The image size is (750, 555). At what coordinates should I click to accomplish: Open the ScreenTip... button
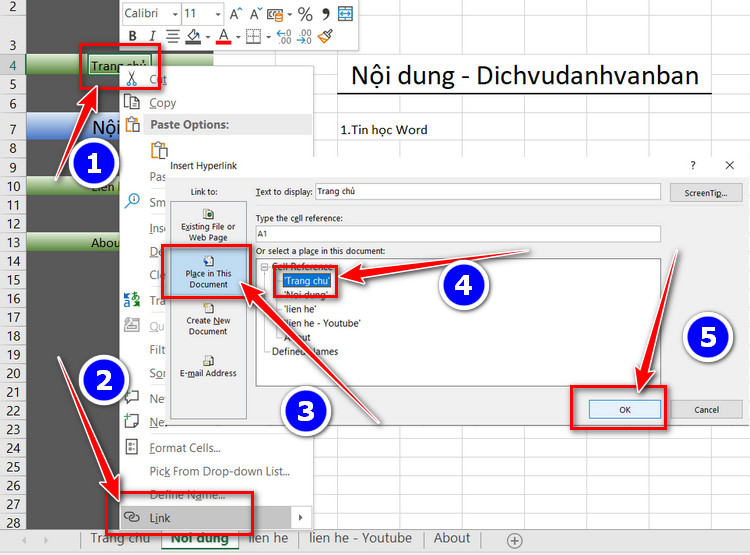click(x=706, y=193)
